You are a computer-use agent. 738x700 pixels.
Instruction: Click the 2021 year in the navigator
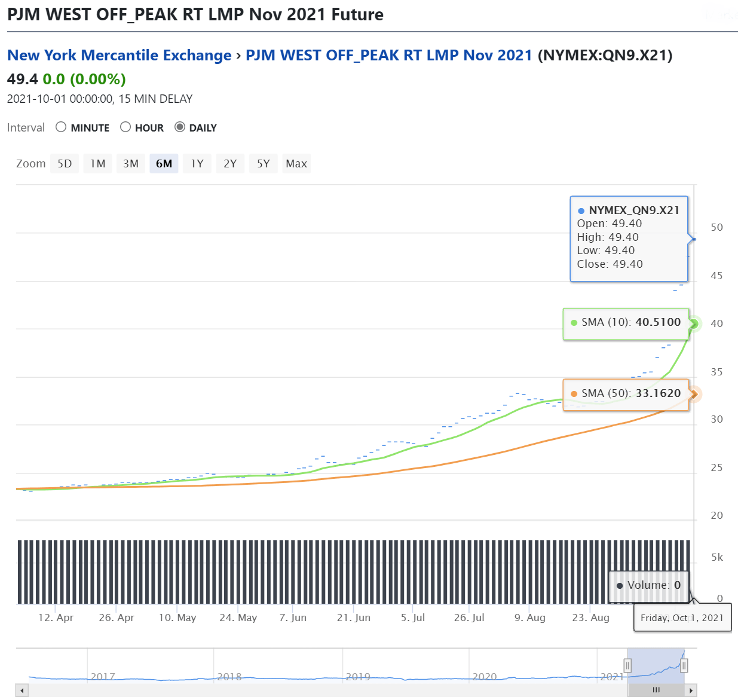[x=612, y=677]
